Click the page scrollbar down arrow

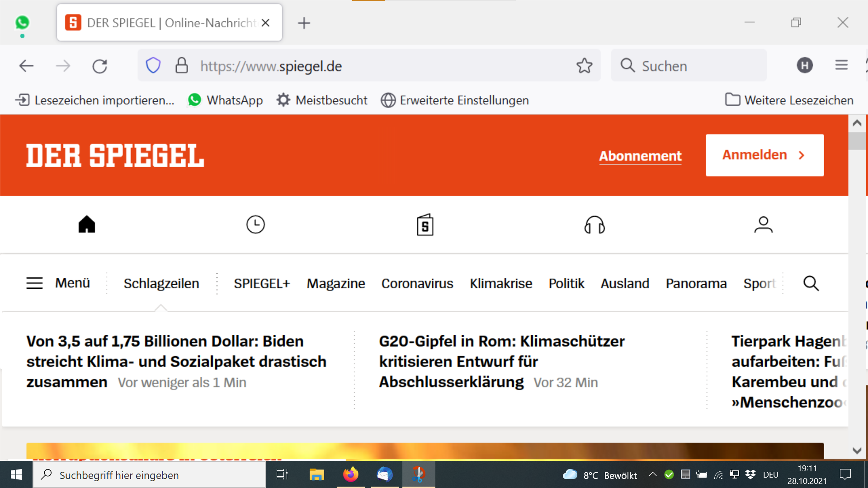(x=857, y=450)
